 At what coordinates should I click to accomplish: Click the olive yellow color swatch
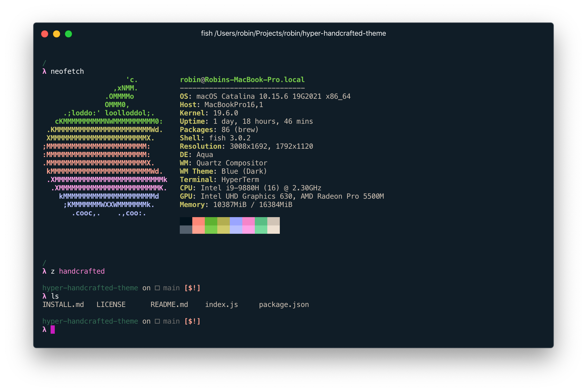coord(223,221)
